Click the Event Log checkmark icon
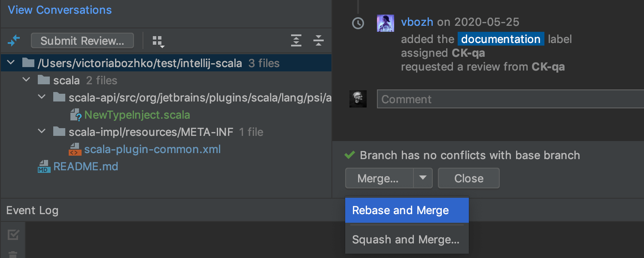Screen dimensions: 644x258 (x=13, y=235)
